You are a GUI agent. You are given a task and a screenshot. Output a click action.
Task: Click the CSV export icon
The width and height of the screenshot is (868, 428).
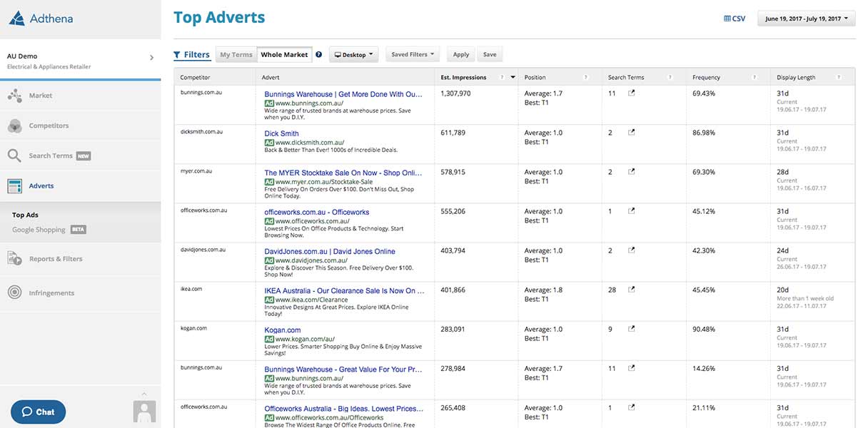[727, 19]
